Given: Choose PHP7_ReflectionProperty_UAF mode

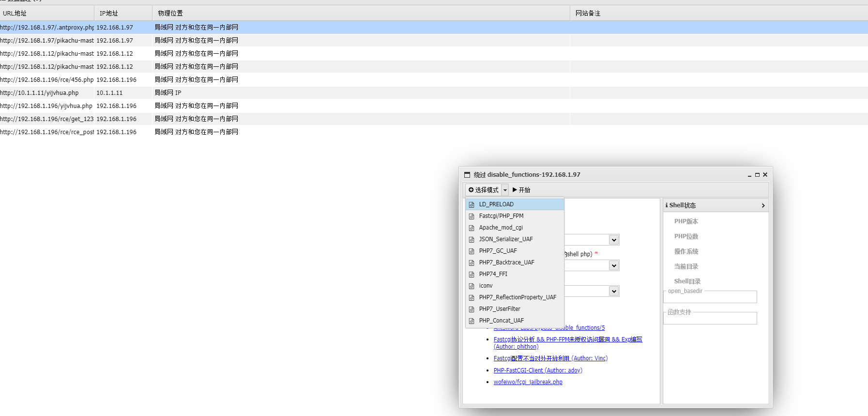Looking at the screenshot, I should click(515, 297).
